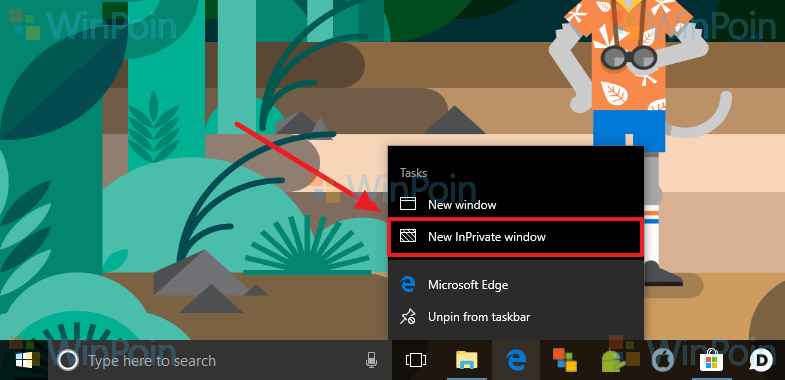Open Task View from the taskbar
Screen dimensions: 785x380
[416, 360]
